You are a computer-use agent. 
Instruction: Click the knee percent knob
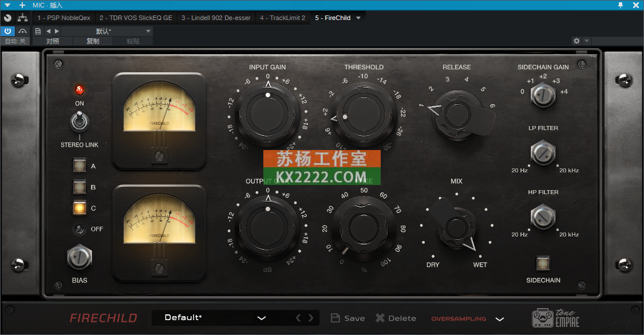click(x=364, y=228)
